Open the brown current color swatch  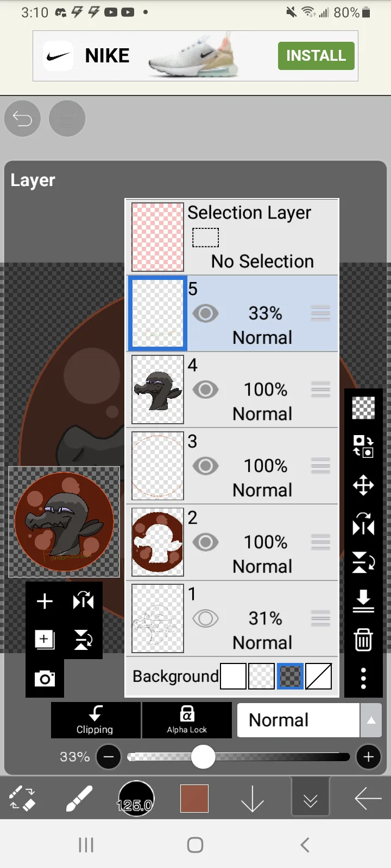click(194, 799)
